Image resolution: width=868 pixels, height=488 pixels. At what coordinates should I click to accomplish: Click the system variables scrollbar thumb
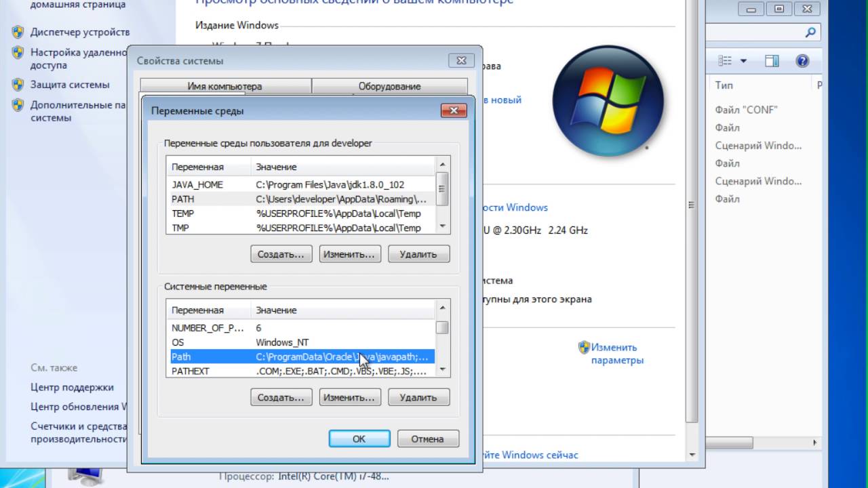point(442,327)
